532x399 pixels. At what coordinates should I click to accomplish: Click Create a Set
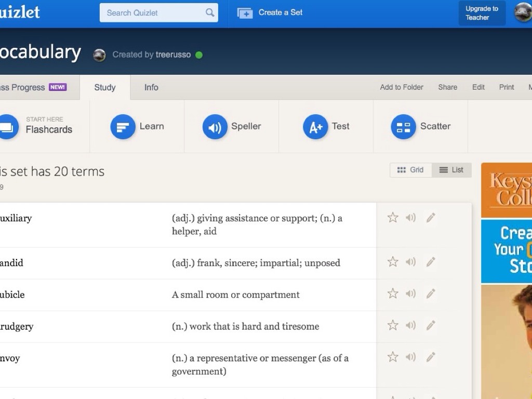[x=270, y=12]
